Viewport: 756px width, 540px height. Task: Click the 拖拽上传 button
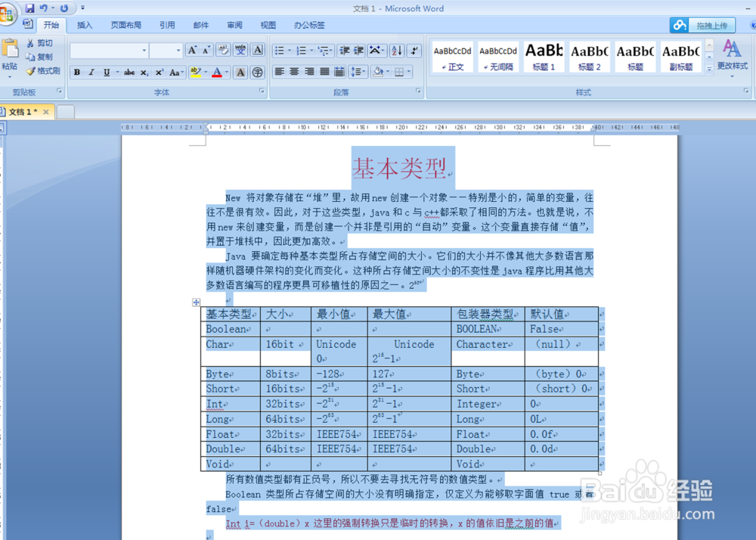click(x=711, y=25)
